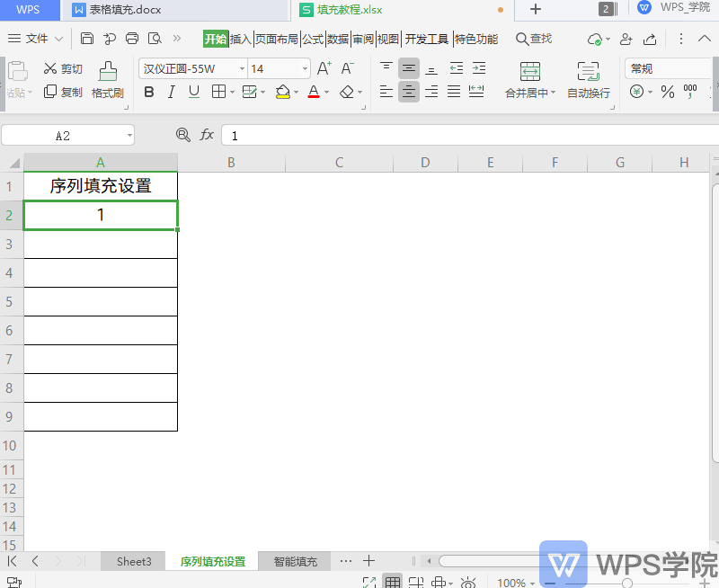The height and width of the screenshot is (588, 719).
Task: Click the zoom magnifier icon by formula bar
Action: pyautogui.click(x=183, y=135)
